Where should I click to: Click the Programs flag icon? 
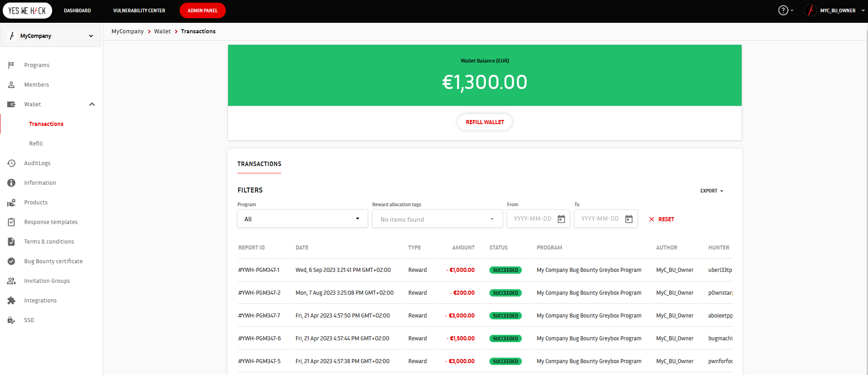coord(11,65)
